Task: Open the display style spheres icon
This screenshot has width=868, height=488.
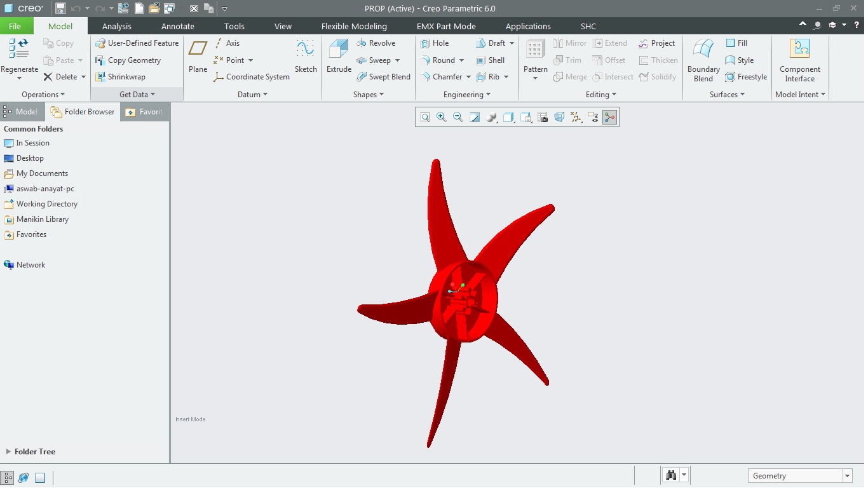Action: pos(492,117)
